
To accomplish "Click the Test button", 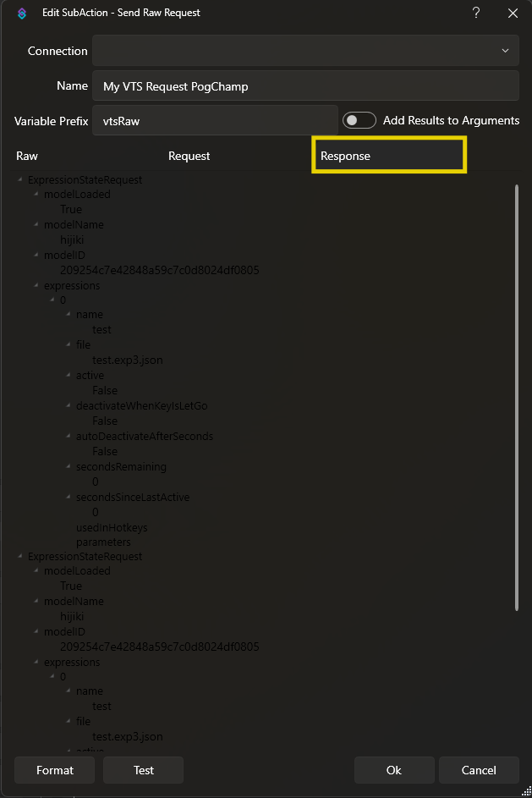I will [x=143, y=770].
